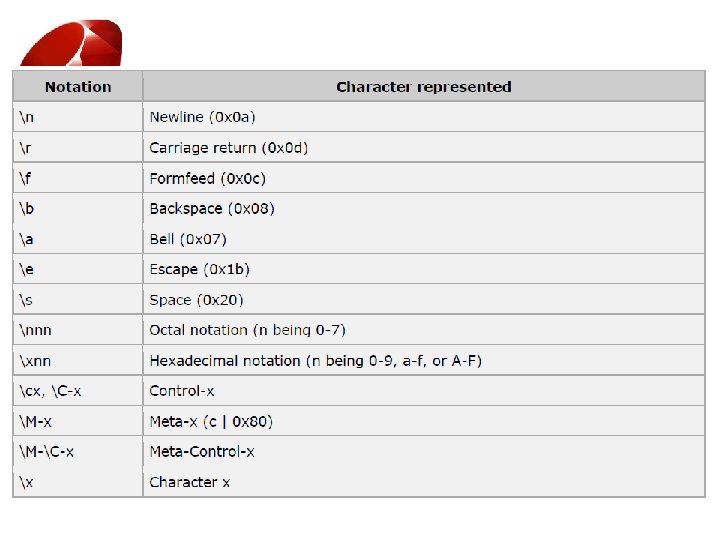
Task: Select the Notation column header
Action: pos(78,87)
